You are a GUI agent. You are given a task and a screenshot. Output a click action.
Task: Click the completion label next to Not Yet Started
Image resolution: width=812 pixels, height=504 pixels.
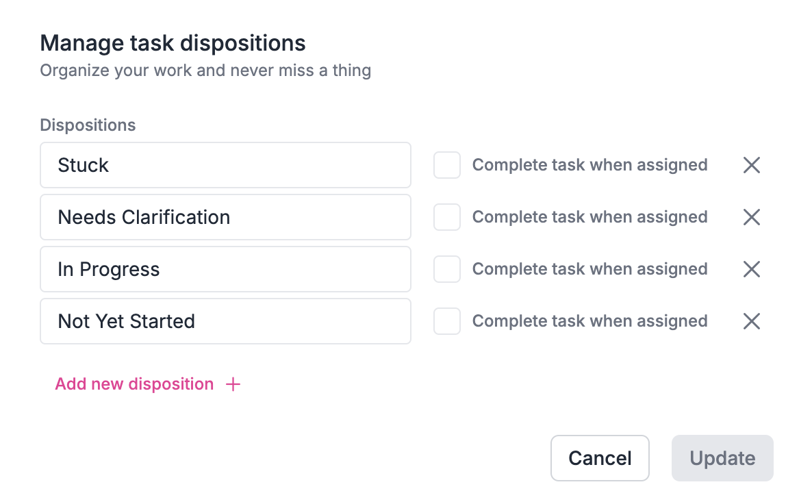(x=589, y=321)
